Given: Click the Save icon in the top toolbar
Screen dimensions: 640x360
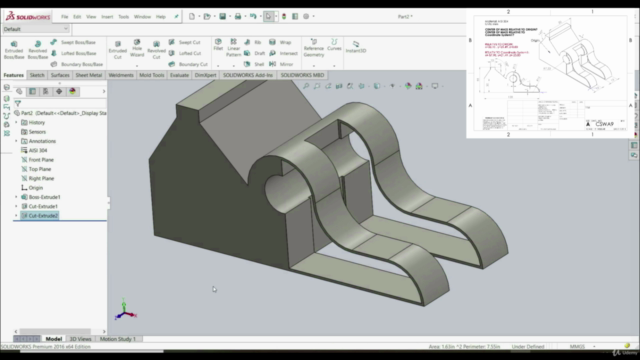Looking at the screenshot, I should point(222,16).
